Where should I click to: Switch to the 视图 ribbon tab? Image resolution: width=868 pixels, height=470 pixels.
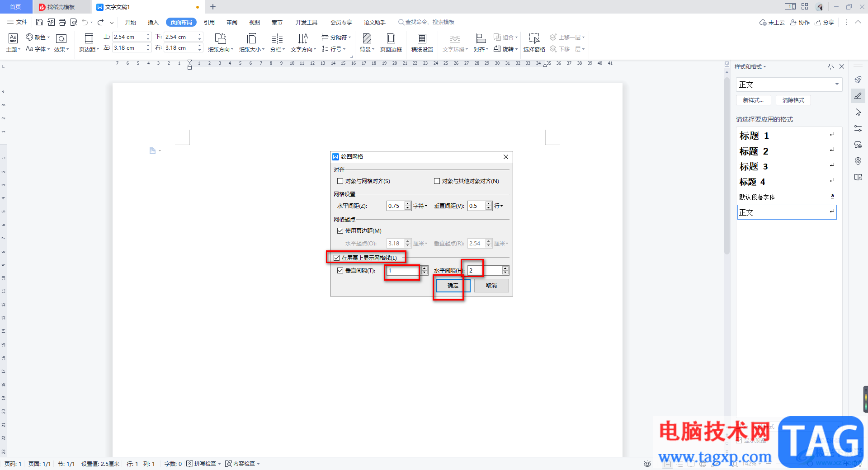point(255,22)
